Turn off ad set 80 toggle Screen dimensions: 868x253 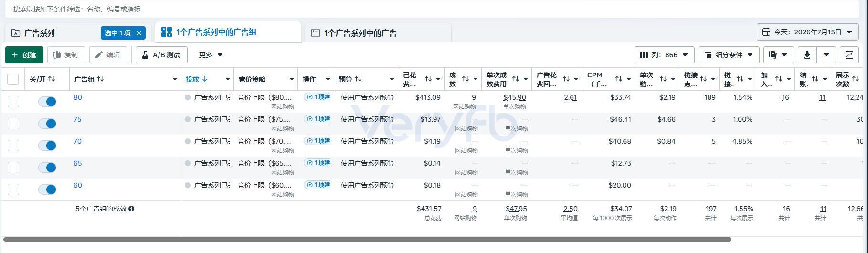click(x=47, y=102)
